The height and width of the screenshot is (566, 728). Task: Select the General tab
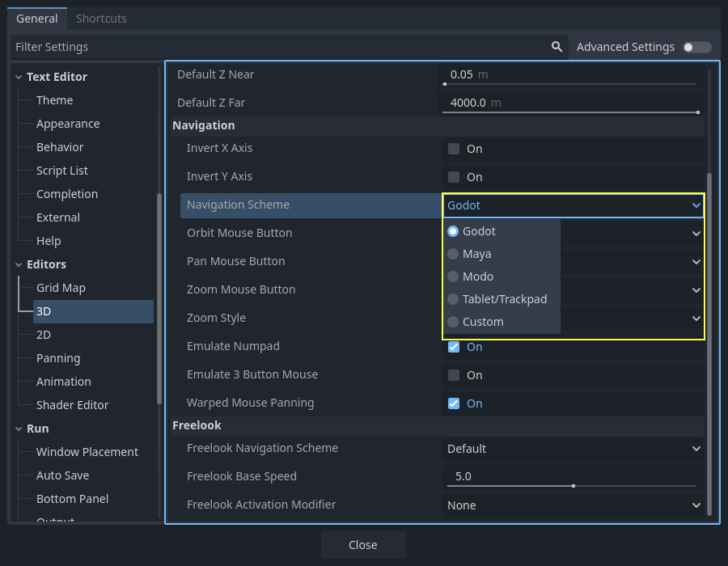coord(37,19)
